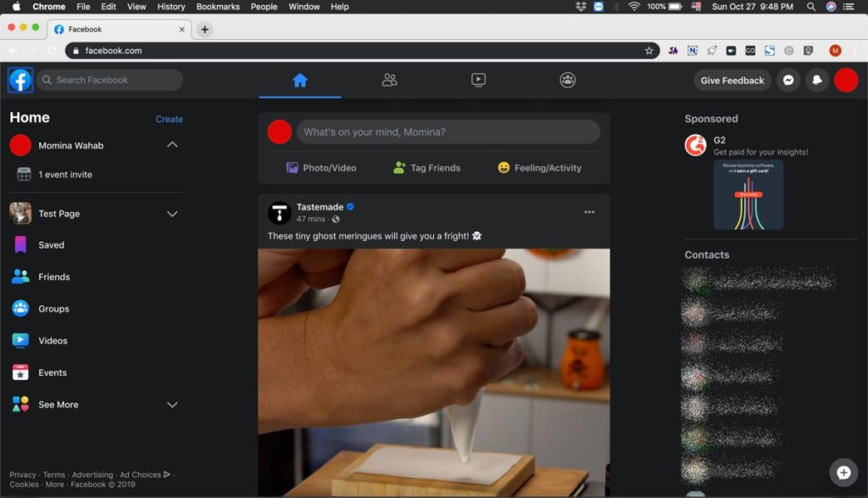Open Events from the left sidebar
868x498 pixels.
click(53, 372)
